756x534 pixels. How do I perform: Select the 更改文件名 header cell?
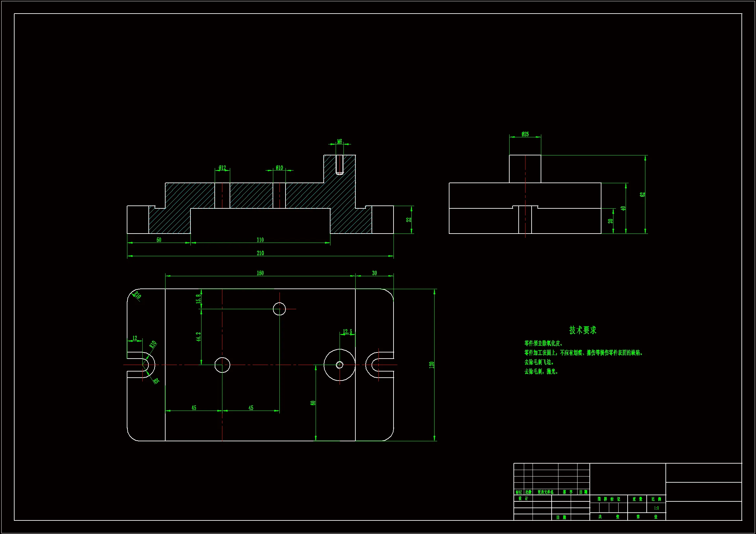[x=545, y=492]
